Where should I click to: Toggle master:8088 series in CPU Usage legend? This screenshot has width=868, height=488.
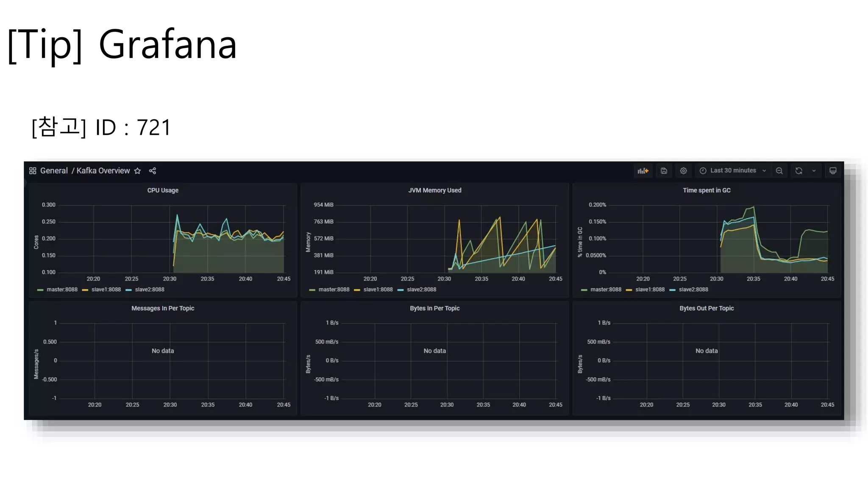(62, 290)
